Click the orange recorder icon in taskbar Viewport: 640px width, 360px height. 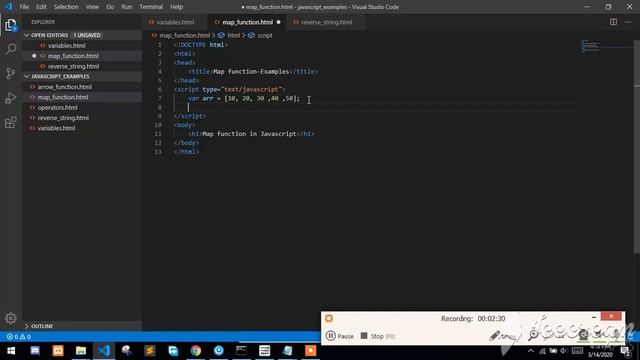click(x=310, y=351)
